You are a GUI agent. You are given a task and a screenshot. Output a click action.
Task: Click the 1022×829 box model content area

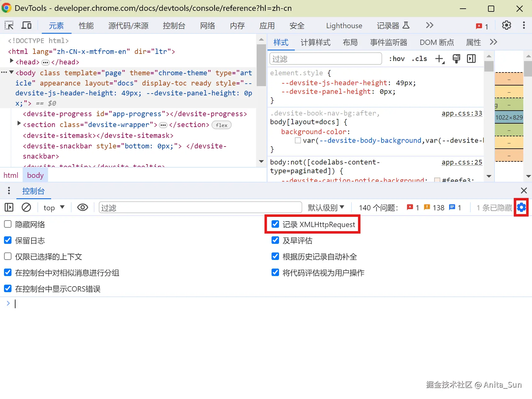[x=509, y=117]
